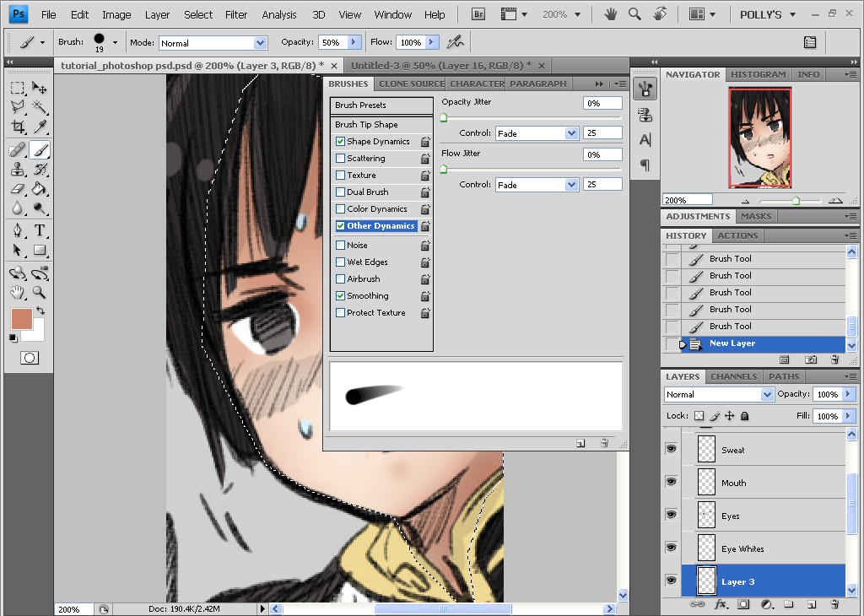Select the Path Selection tool
The image size is (864, 616).
coord(18,250)
